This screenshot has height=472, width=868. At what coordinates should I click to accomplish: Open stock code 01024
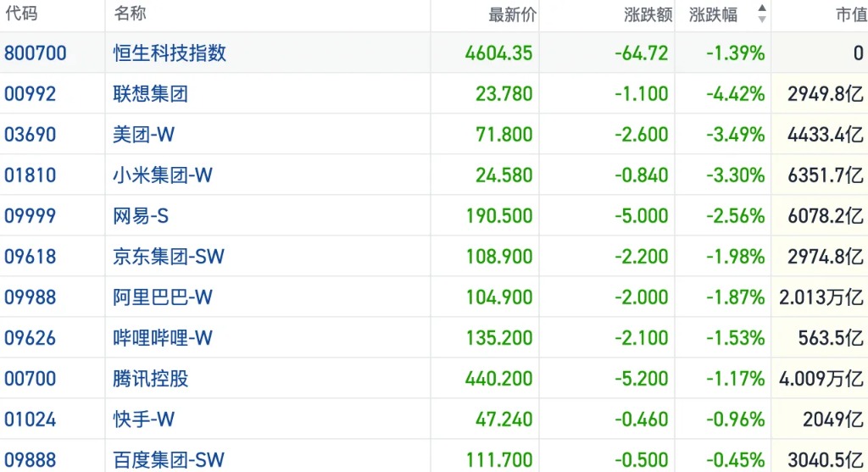[31, 419]
